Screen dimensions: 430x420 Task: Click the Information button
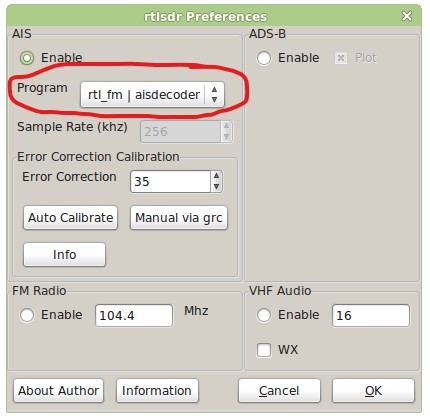(157, 391)
